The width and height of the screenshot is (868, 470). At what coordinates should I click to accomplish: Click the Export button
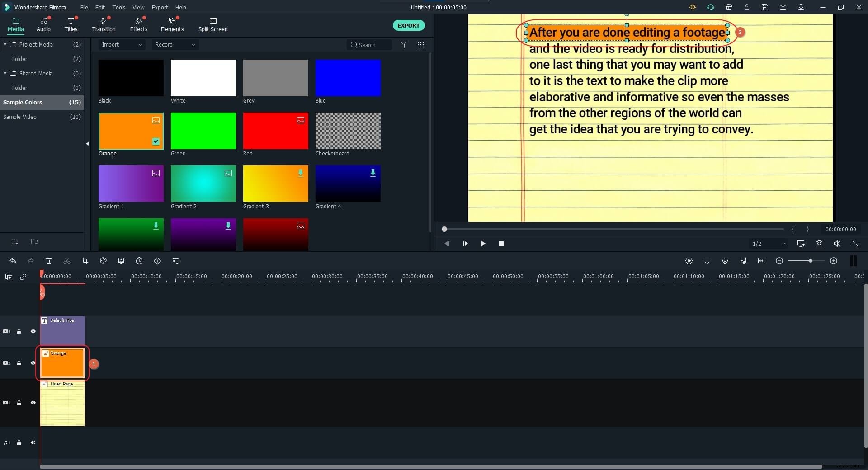[408, 25]
